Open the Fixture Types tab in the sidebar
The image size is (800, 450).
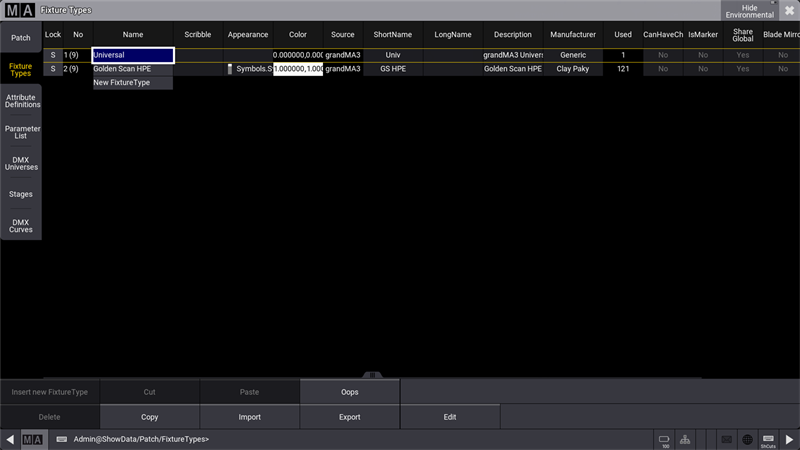(x=20, y=70)
